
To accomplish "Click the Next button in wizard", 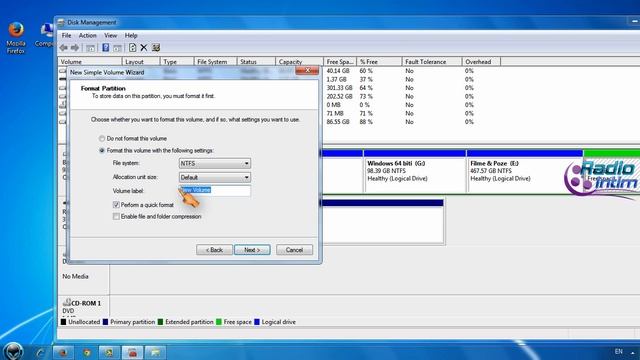I will (252, 250).
